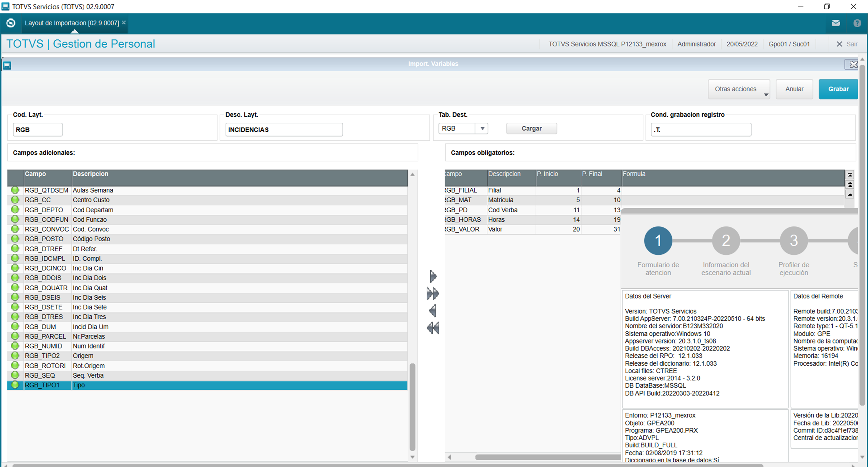Image resolution: width=868 pixels, height=467 pixels.
Task: Click the Cond. grabacion registro field
Action: 701,129
